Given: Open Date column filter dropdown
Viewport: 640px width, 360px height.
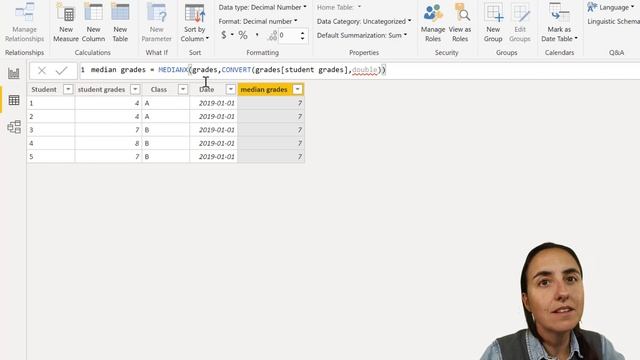Looking at the screenshot, I should (x=231, y=89).
